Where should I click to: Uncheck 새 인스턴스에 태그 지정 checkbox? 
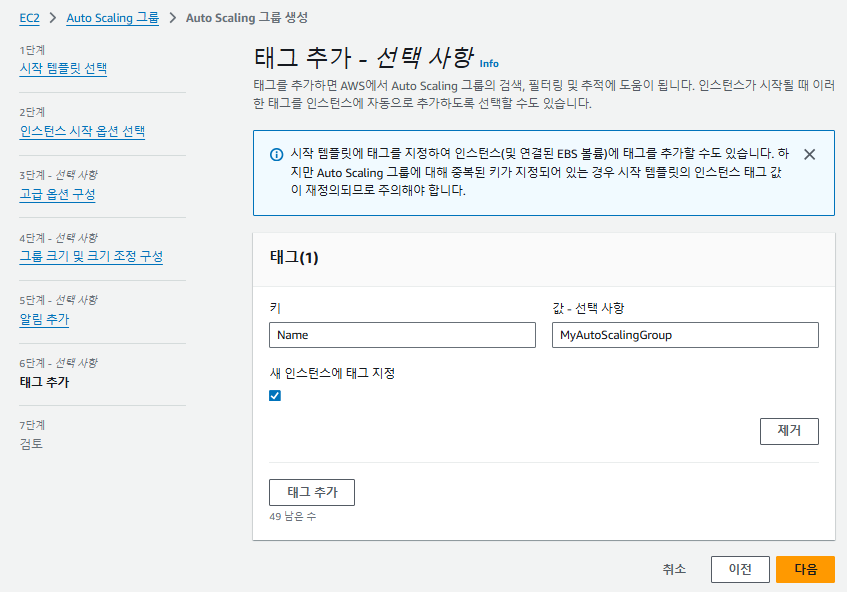[275, 395]
